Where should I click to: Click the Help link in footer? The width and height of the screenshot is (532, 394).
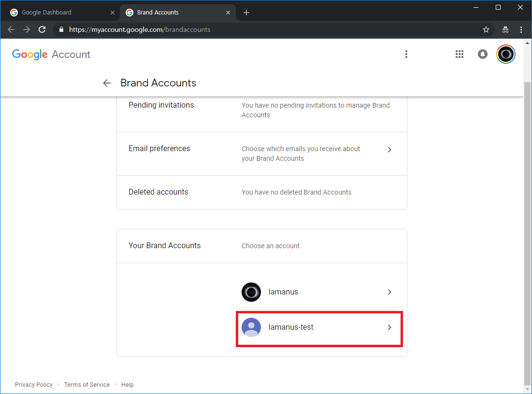(128, 385)
